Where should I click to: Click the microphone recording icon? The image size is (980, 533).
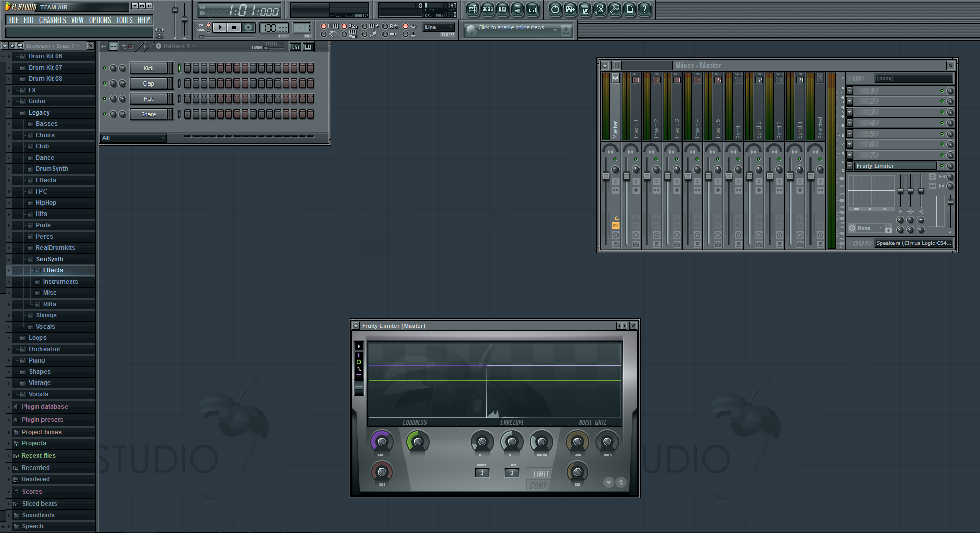tap(614, 9)
